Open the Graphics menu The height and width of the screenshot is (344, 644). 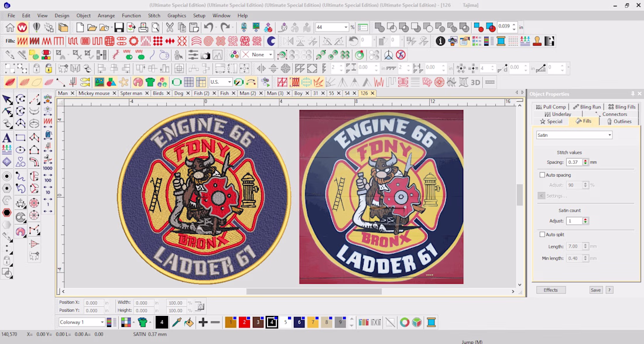tap(177, 16)
